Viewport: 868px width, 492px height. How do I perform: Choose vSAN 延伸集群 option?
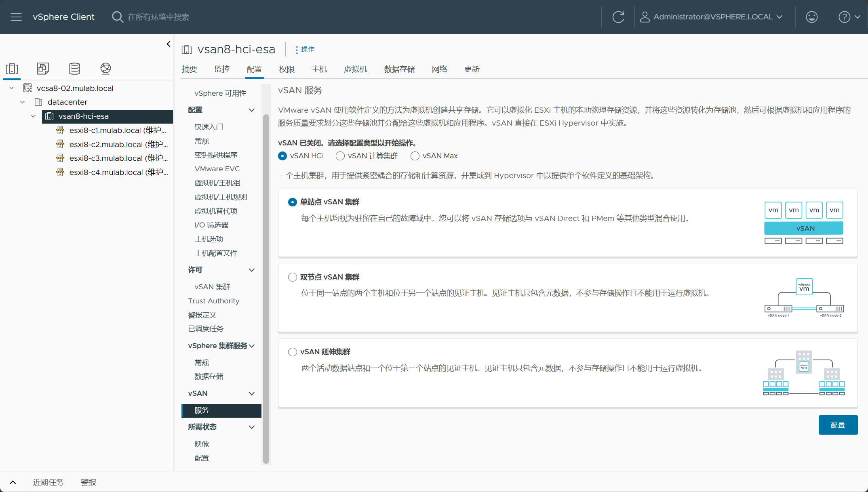click(293, 352)
